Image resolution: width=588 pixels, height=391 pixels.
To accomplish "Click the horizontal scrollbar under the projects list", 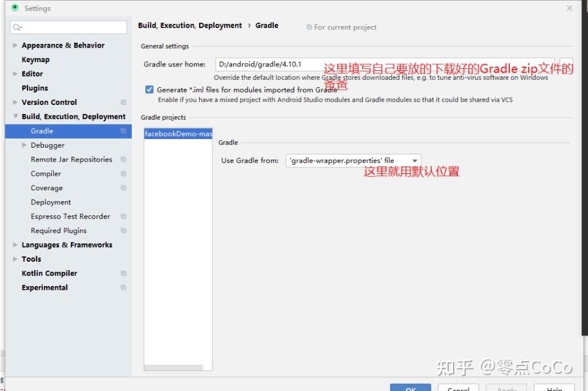I will 173,367.
